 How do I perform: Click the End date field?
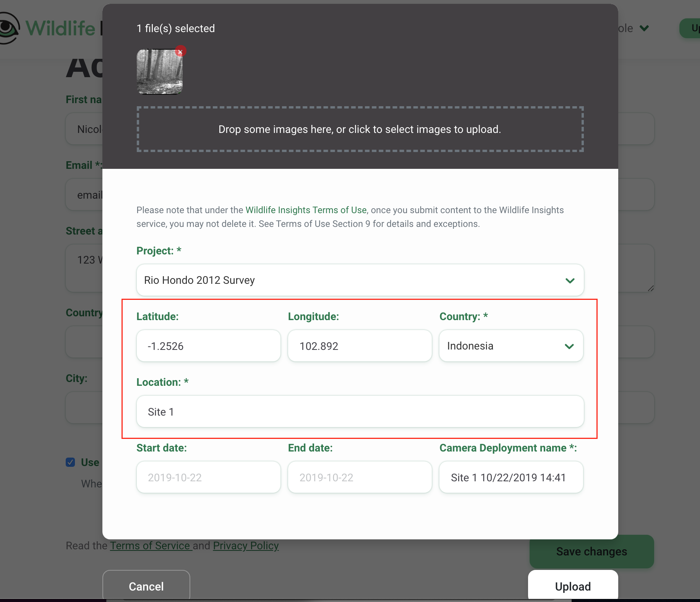click(x=360, y=477)
